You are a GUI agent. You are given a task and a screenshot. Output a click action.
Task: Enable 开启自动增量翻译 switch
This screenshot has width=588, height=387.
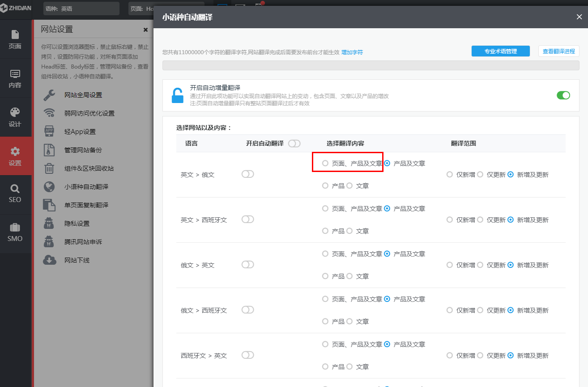(563, 95)
